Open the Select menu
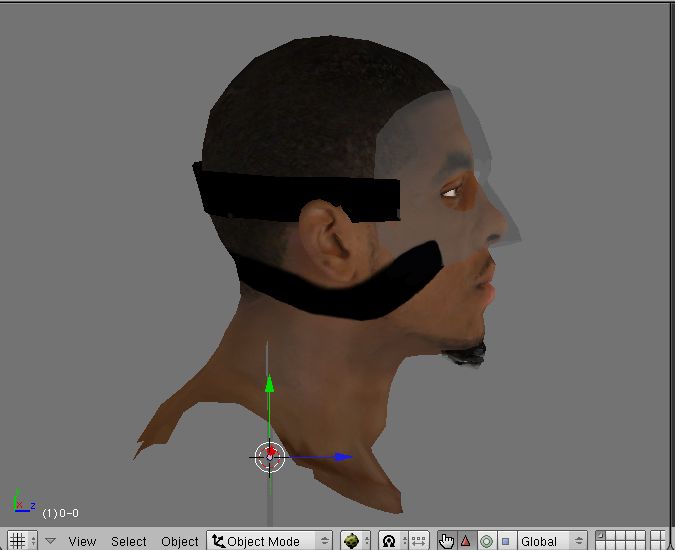Screen dimensions: 675x550 [128, 541]
